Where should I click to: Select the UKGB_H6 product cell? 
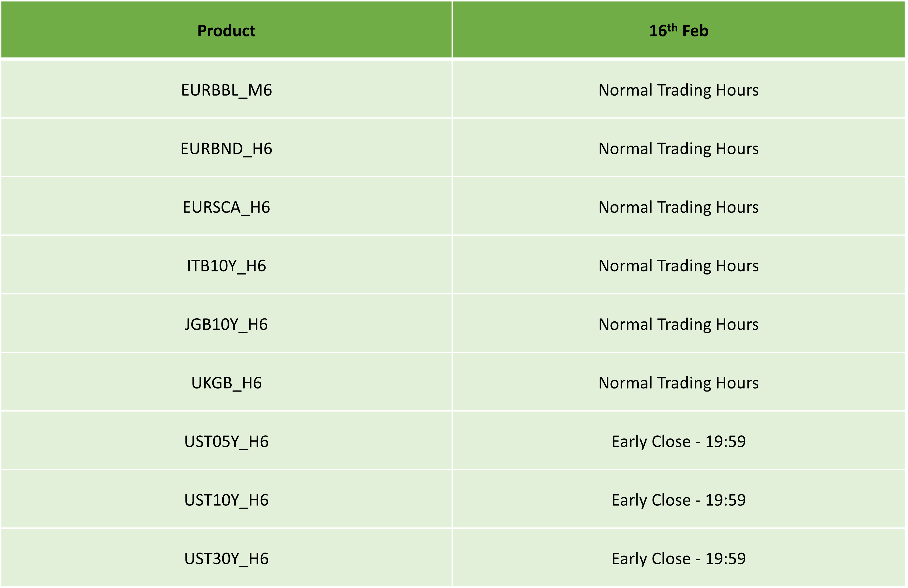[x=226, y=383]
